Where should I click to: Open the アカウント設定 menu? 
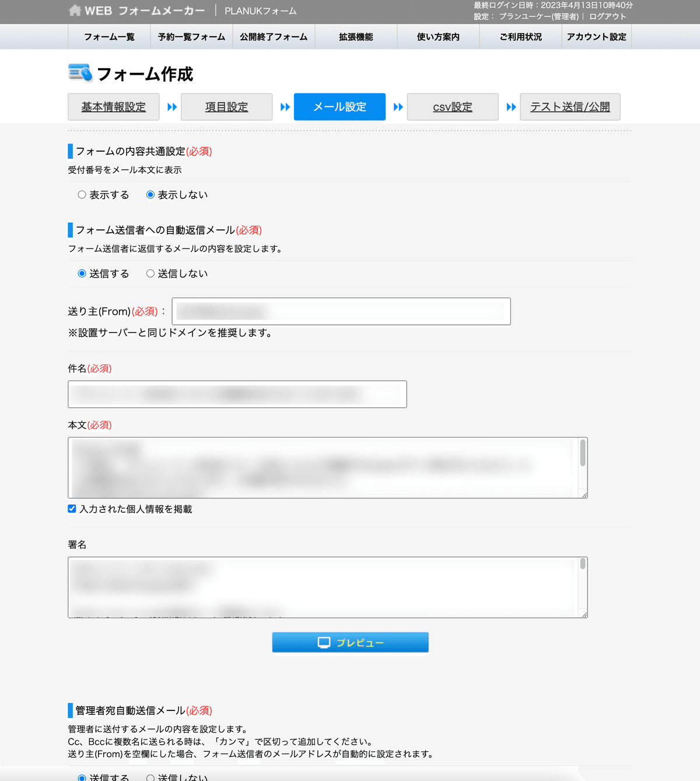(597, 37)
